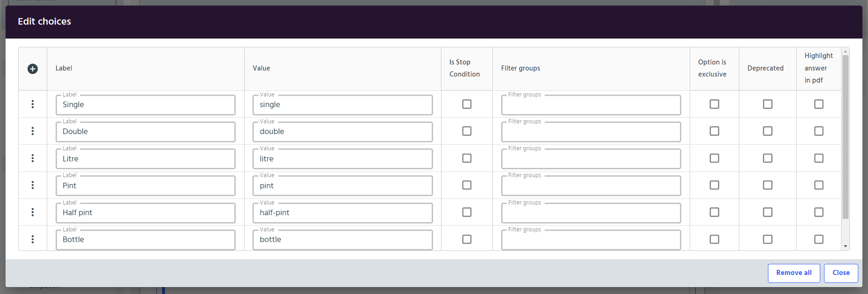Image resolution: width=868 pixels, height=294 pixels.
Task: Edit the Label field containing Pint
Action: pos(145,185)
